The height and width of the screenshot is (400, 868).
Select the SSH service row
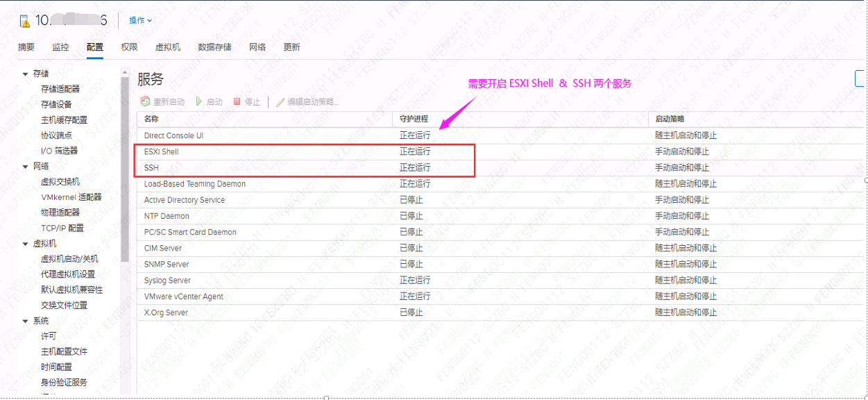500,167
